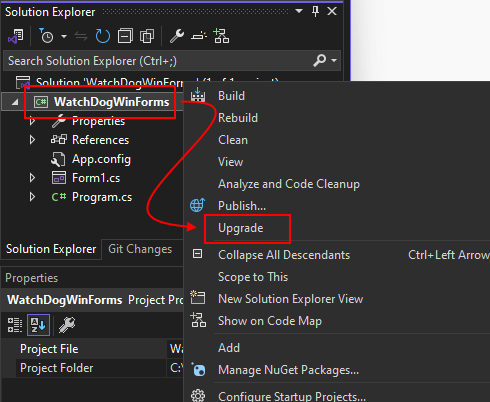The height and width of the screenshot is (402, 490).
Task: Choose Clean from the context menu
Action: (x=233, y=140)
